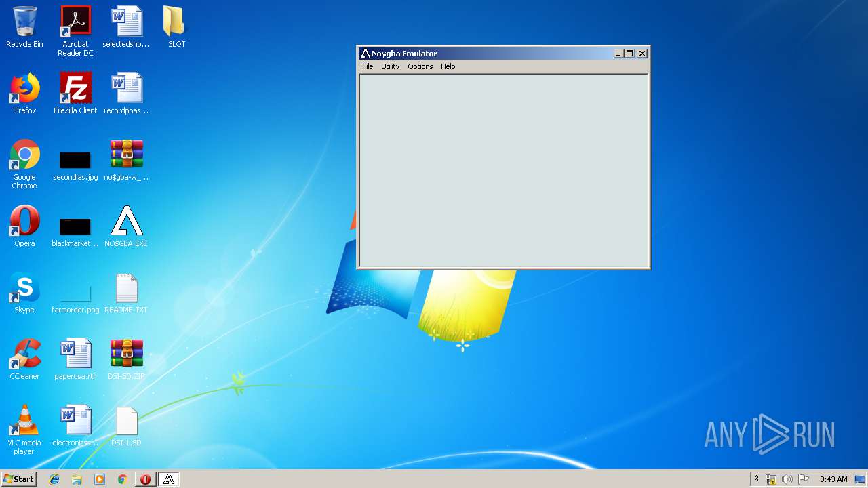
Task: Select the SLOT folder icon
Action: coord(176,27)
